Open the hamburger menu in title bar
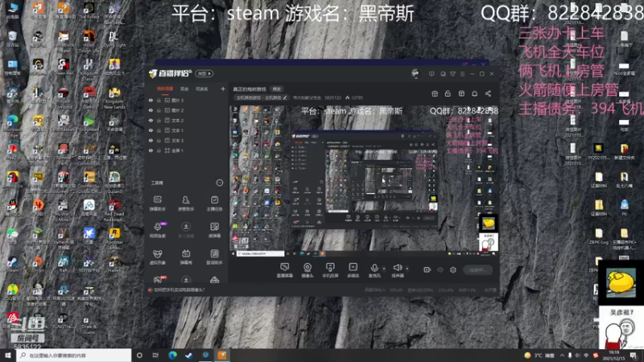The height and width of the screenshot is (362, 644). pyautogui.click(x=462, y=74)
